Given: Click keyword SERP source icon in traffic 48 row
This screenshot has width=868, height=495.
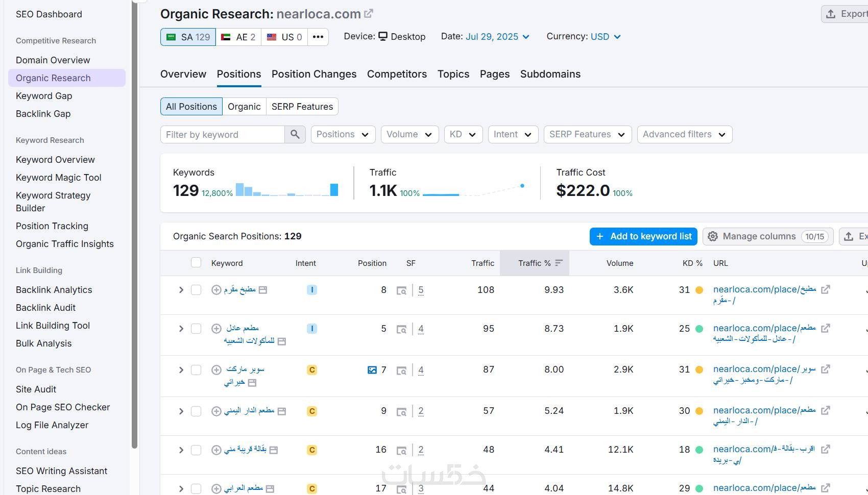Looking at the screenshot, I should [x=274, y=450].
